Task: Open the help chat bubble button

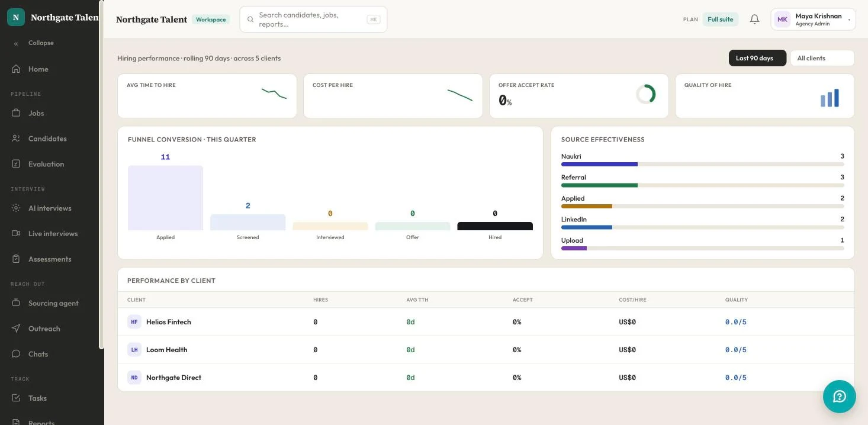Action: [840, 397]
